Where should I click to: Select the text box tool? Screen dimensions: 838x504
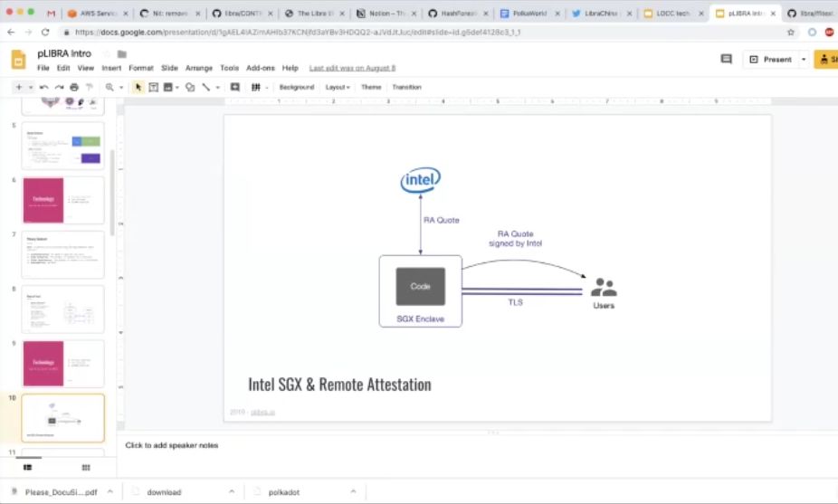(x=153, y=87)
